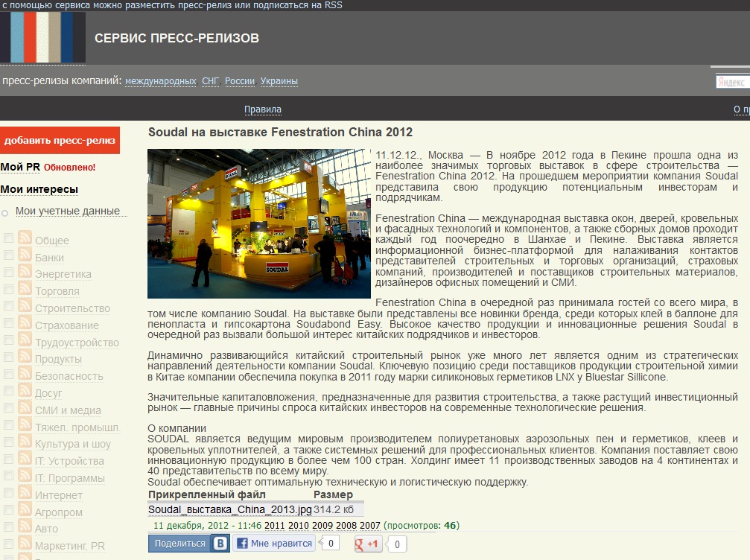Open RSS feed icon for Безопасность
This screenshot has height=560, width=750.
coord(25,374)
